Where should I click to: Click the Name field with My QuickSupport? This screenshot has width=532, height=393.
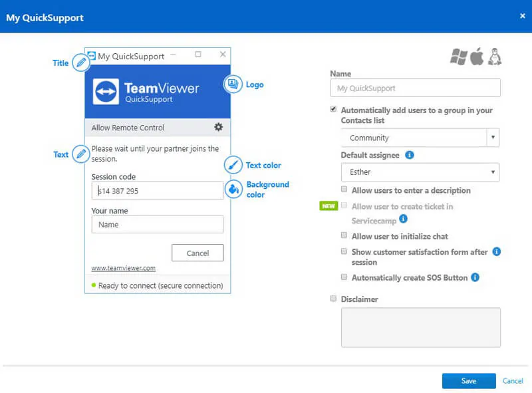tap(415, 88)
